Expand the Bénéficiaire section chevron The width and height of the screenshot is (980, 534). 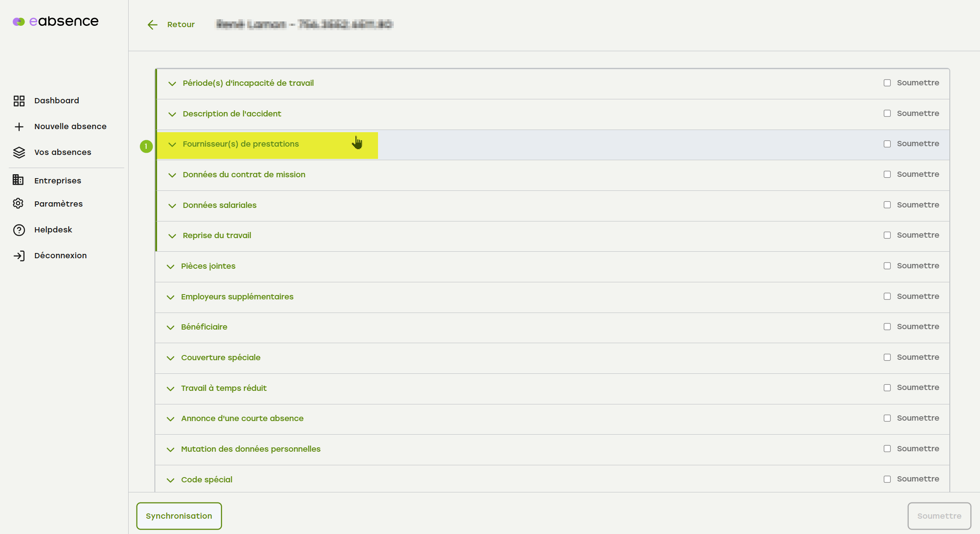(171, 327)
